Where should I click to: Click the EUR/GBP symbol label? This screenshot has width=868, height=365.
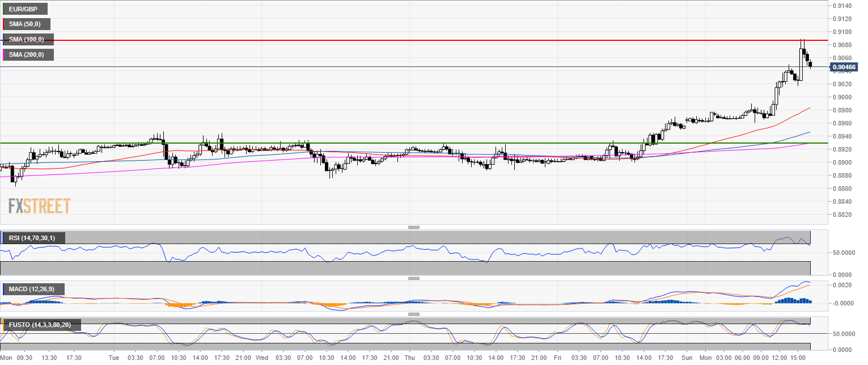26,9
